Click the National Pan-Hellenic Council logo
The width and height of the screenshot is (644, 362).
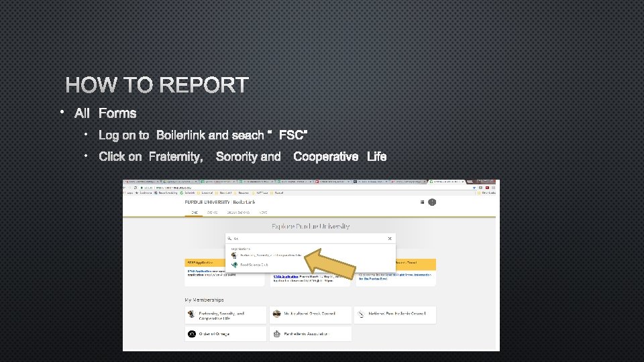[x=361, y=314]
